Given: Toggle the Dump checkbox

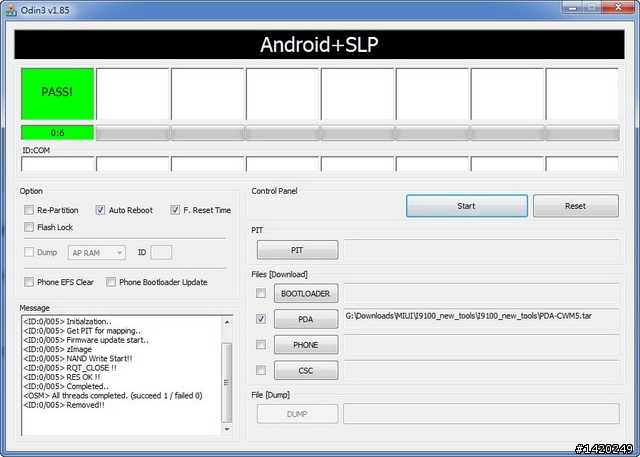Looking at the screenshot, I should tap(29, 252).
